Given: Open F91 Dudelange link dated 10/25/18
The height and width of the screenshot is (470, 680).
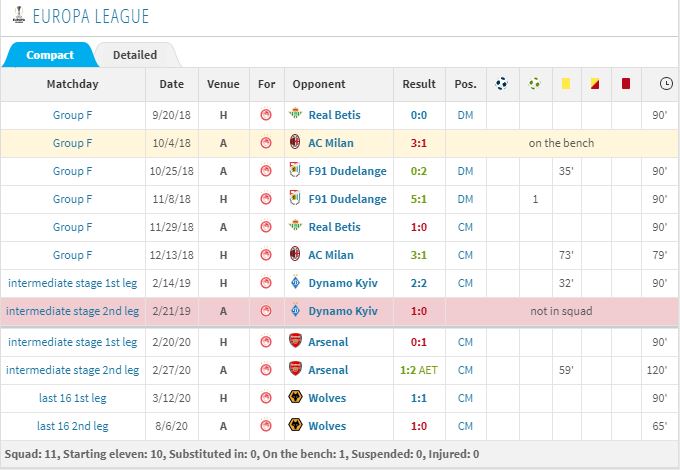Looking at the screenshot, I should pos(347,171).
